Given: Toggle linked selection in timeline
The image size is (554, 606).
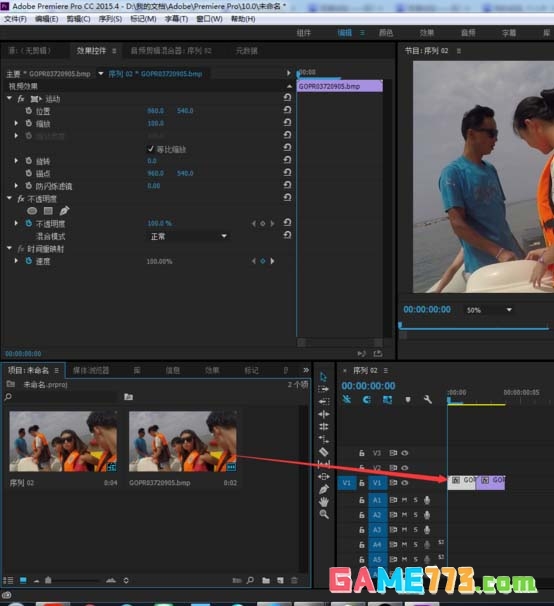Looking at the screenshot, I should [x=387, y=399].
